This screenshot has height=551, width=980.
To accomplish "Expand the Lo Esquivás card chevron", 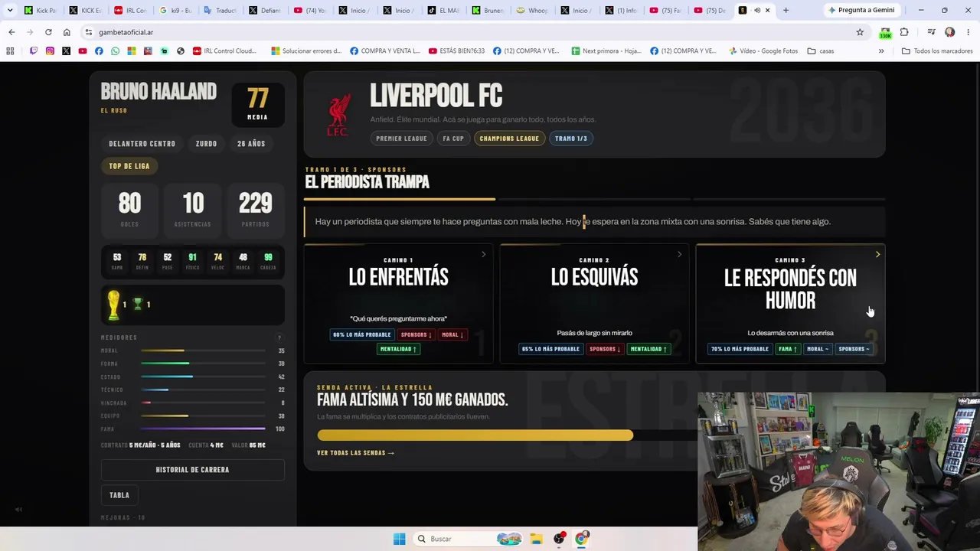I will point(679,254).
